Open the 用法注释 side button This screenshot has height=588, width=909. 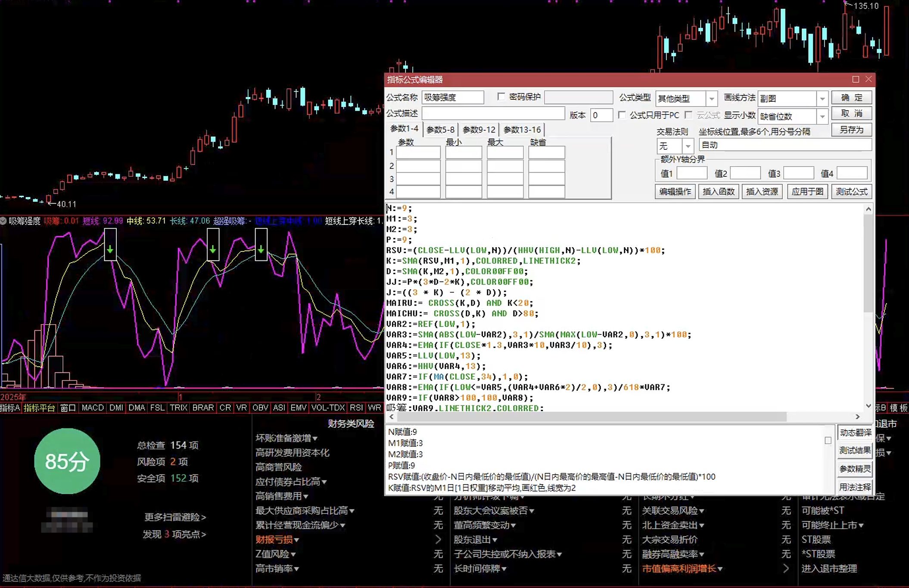coord(855,487)
